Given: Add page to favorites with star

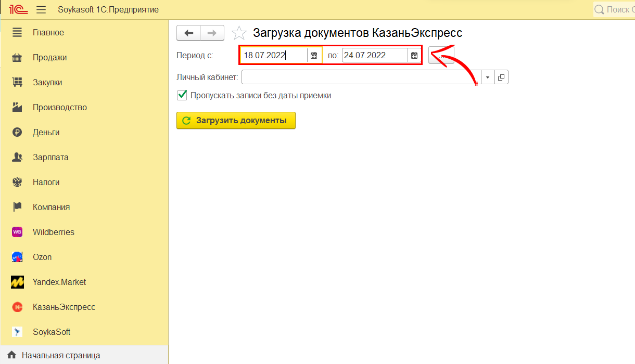Looking at the screenshot, I should (239, 33).
